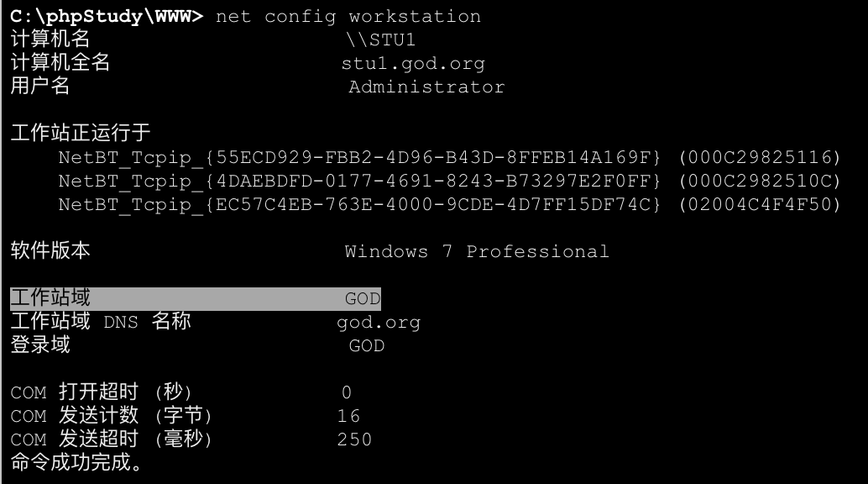The image size is (868, 484).
Task: Select the Administrator username value
Action: (426, 87)
